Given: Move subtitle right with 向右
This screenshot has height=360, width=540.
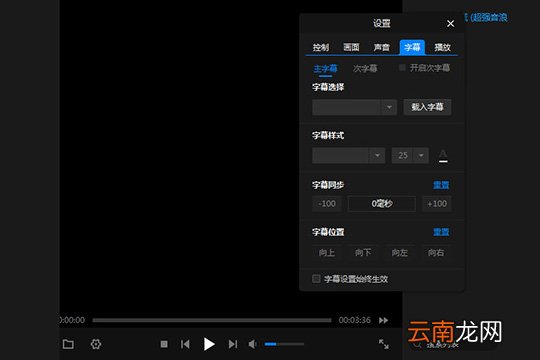Looking at the screenshot, I should [436, 253].
